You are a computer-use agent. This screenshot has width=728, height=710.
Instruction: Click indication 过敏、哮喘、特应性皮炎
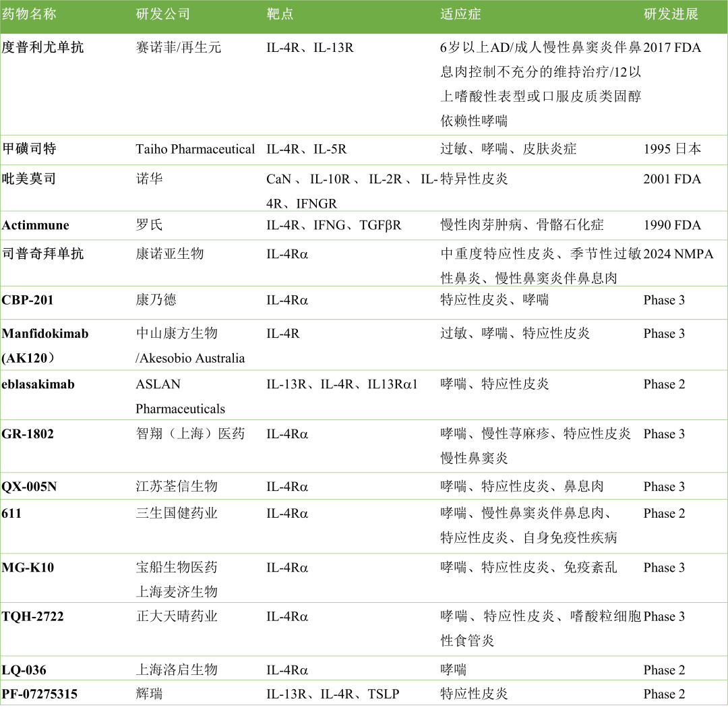click(x=515, y=333)
